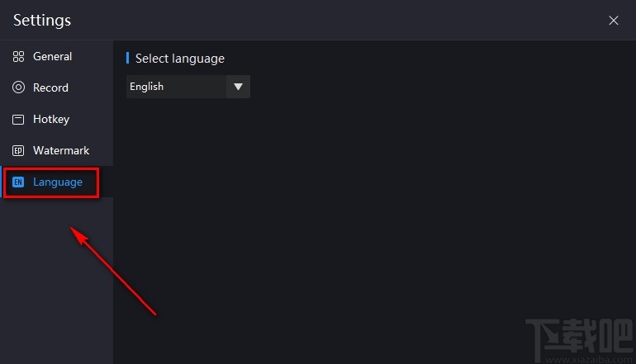Go to the Hotkey tab label
Image resolution: width=636 pixels, height=364 pixels.
coord(51,119)
